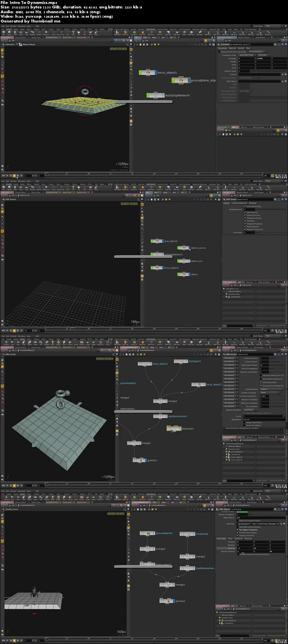The width and height of the screenshot is (288, 644).
Task: Select the rocketship node in the network
Action: pyautogui.click(x=187, y=534)
